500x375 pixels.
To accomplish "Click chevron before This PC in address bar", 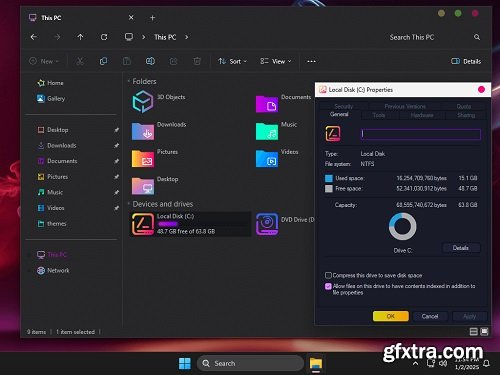I will [x=144, y=37].
